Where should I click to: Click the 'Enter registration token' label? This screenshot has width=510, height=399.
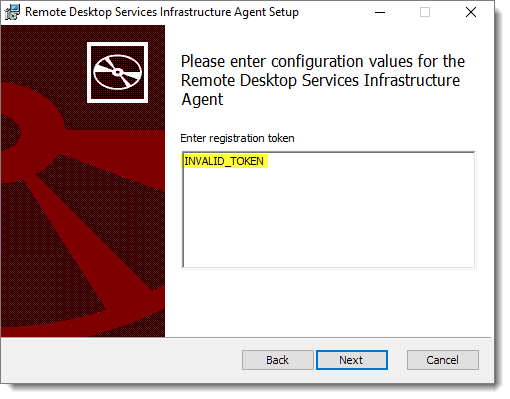click(x=237, y=138)
